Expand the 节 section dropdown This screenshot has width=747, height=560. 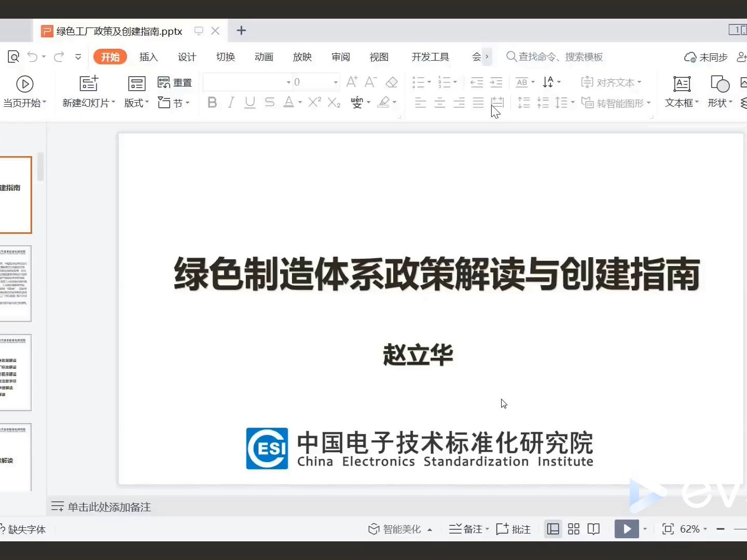click(187, 103)
